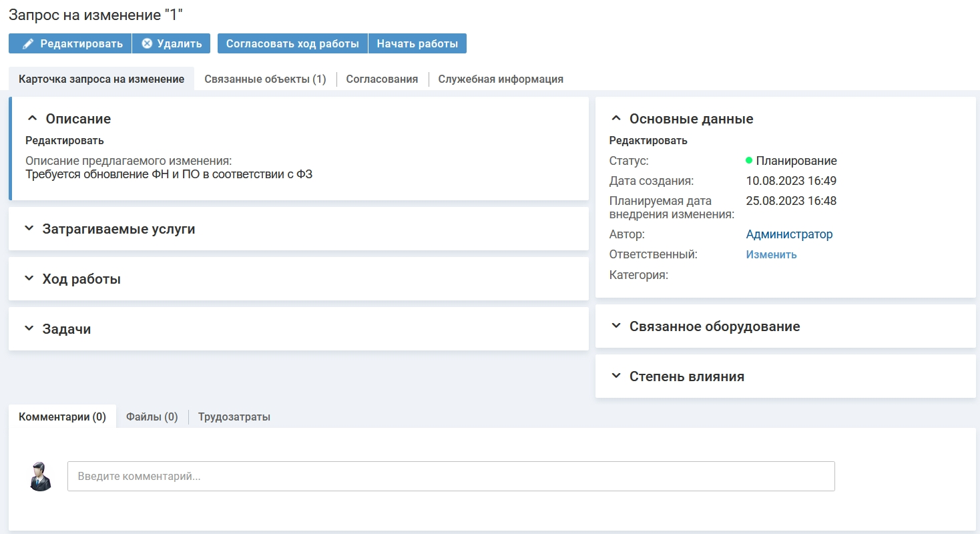Image resolution: width=980 pixels, height=534 pixels.
Task: Click the Введите комментарий input field
Action: (x=451, y=477)
